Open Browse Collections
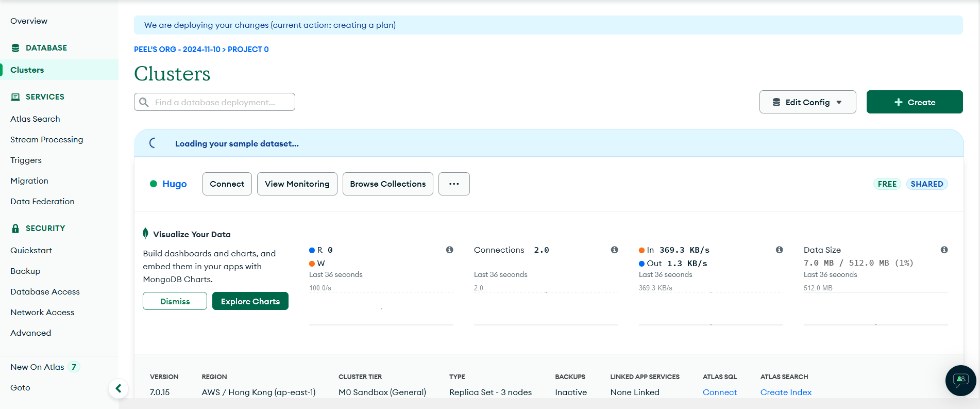 point(388,184)
